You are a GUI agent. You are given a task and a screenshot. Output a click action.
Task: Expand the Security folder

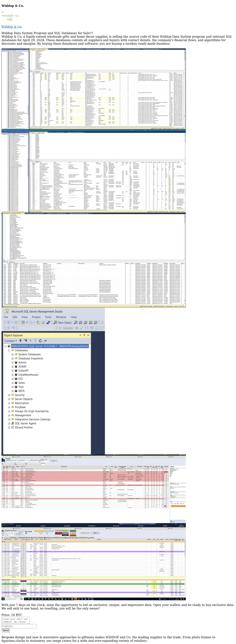[9, 395]
